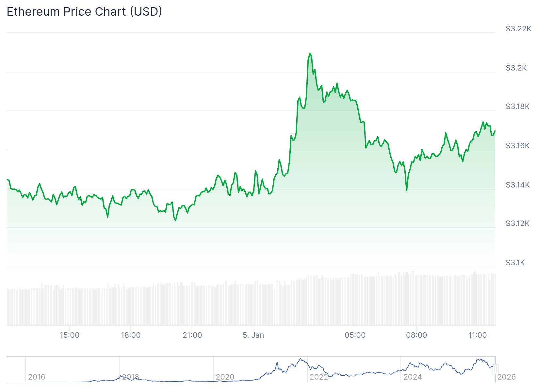Click the 2020 label in the navigator
Screen dimensions: 537x392
coord(225,377)
